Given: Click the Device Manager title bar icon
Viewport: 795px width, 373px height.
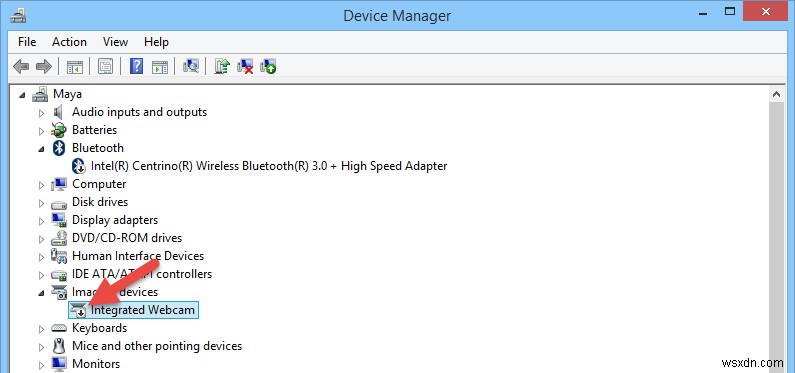Looking at the screenshot, I should (x=18, y=16).
